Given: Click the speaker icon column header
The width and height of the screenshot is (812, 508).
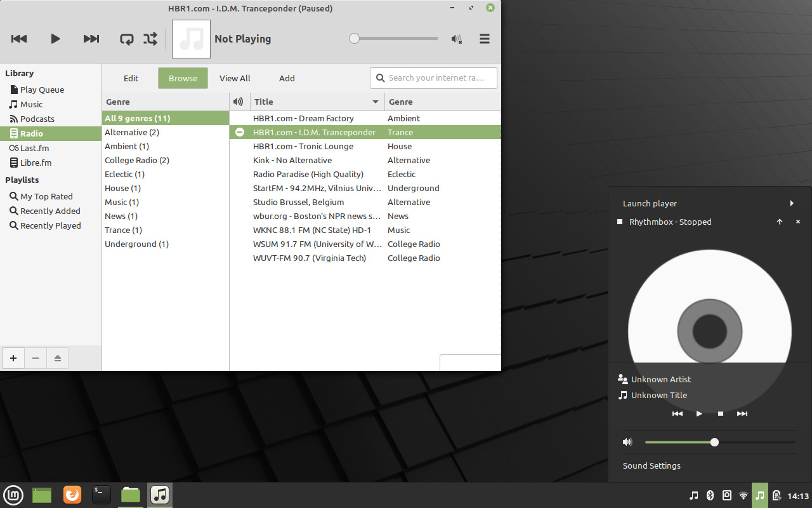Looking at the screenshot, I should coord(239,102).
